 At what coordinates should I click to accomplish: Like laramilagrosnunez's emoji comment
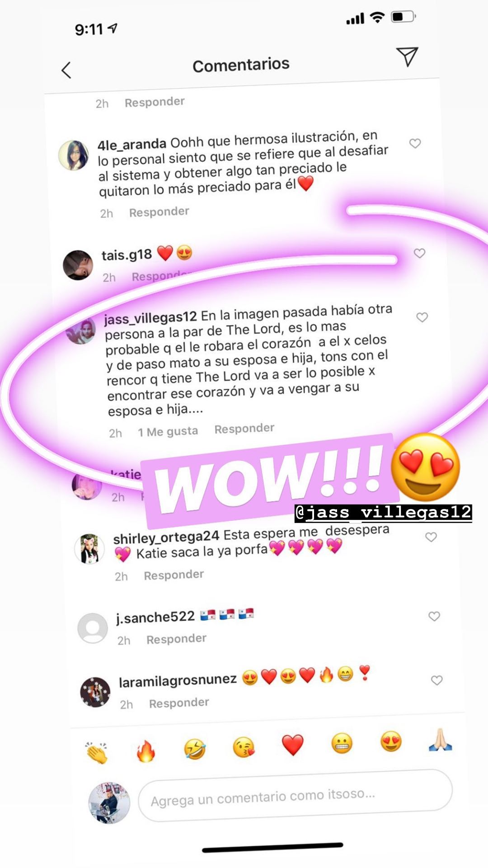436,680
